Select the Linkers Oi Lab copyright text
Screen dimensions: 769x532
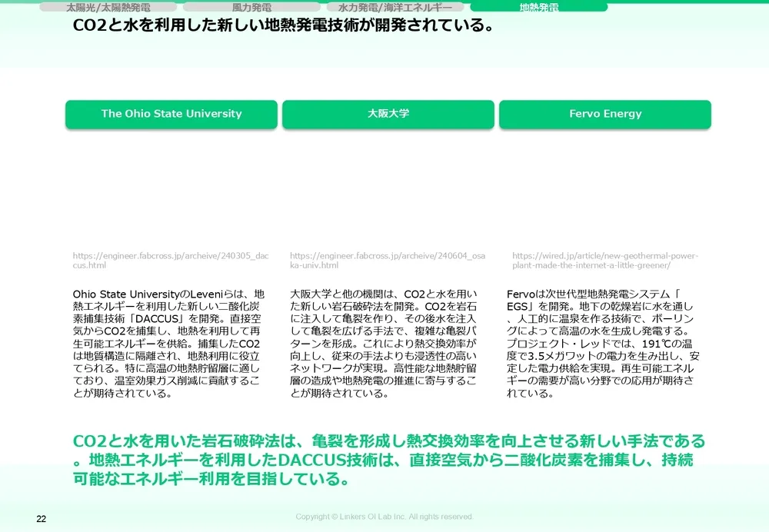click(384, 517)
